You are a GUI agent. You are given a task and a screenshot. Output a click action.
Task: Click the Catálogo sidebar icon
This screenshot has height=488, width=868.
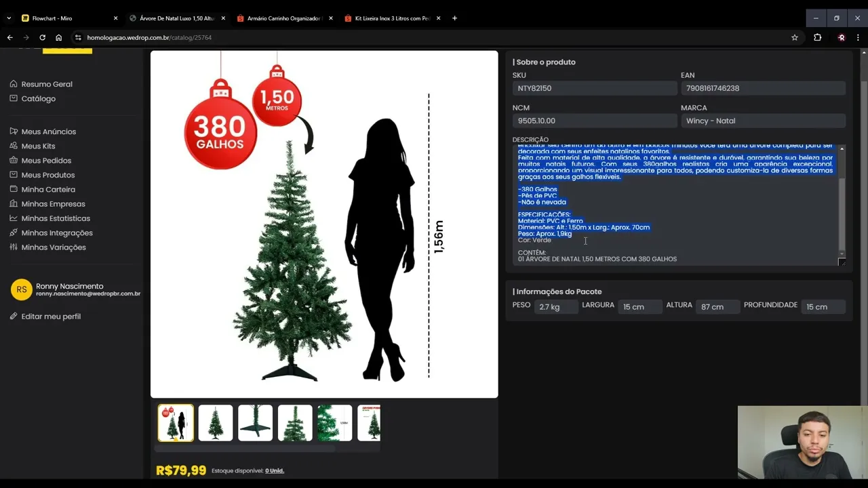point(14,98)
